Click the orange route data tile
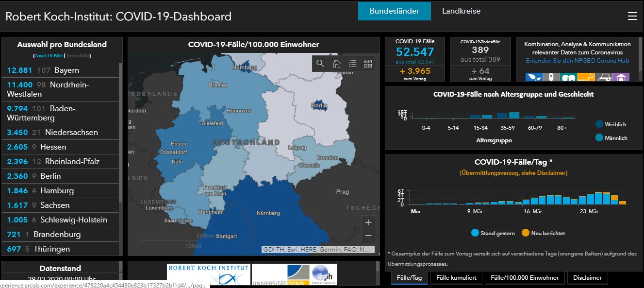Viewport: 644px width, 288px height. click(x=586, y=77)
